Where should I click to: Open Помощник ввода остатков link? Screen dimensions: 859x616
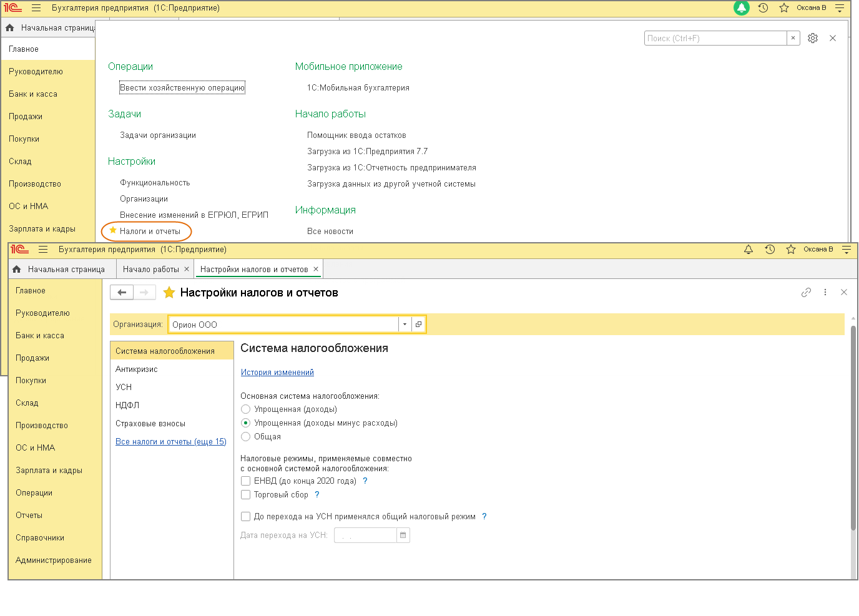coord(356,135)
